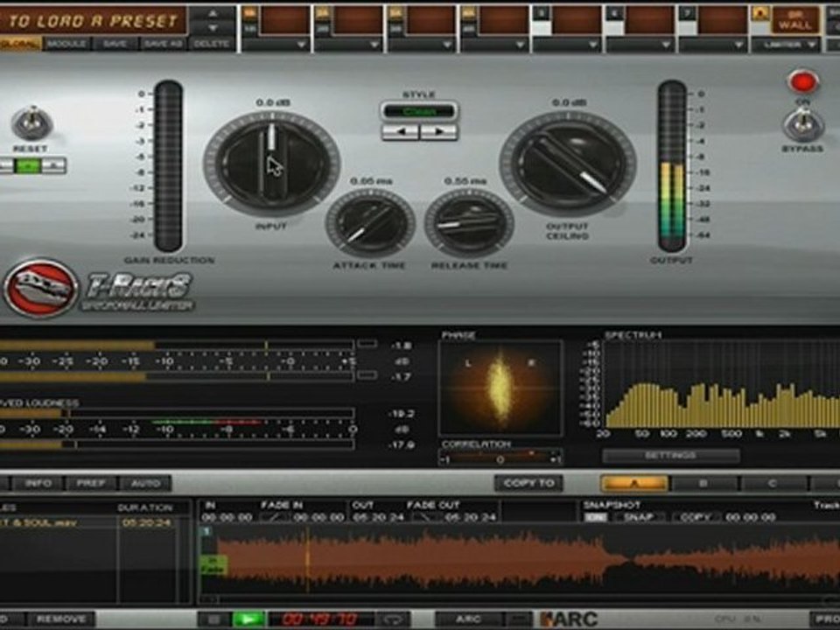Reset the lower peak hold box
The image size is (840, 630).
pos(367,375)
